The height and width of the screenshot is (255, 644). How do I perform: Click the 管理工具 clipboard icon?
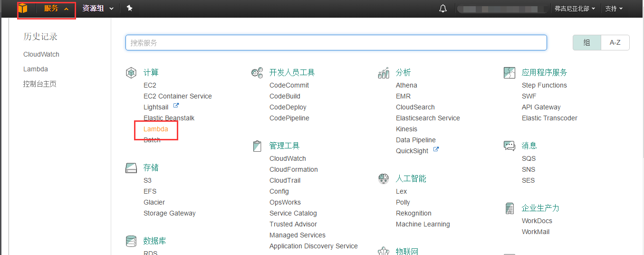tap(257, 146)
